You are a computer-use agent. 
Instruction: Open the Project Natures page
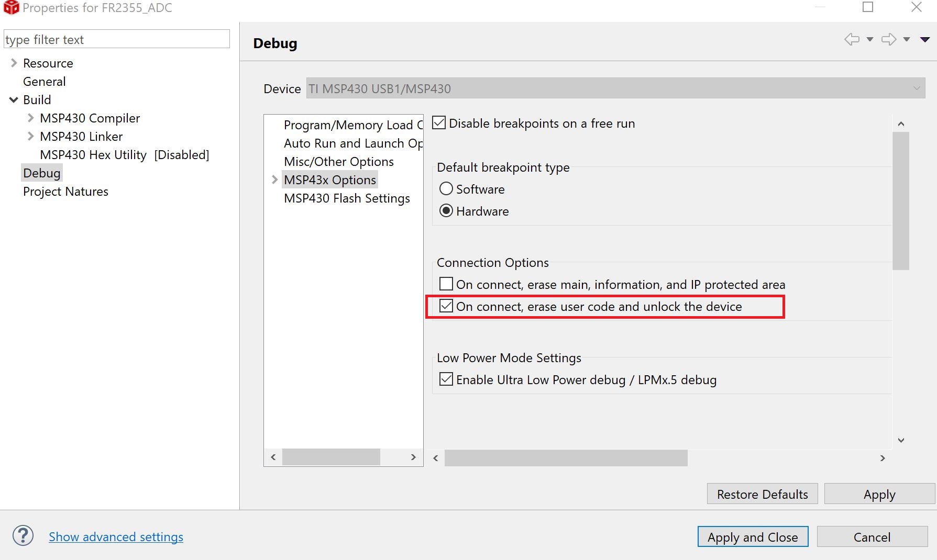click(x=65, y=192)
